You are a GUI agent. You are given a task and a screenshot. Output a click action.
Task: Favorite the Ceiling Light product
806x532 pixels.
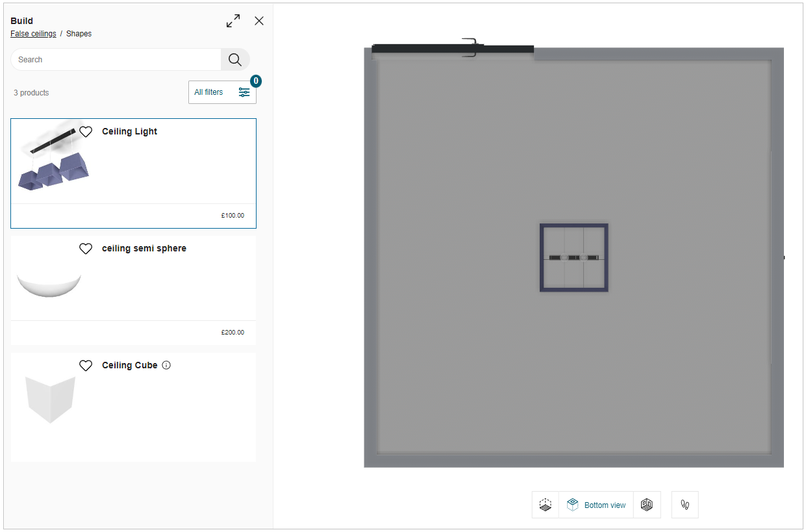coord(86,132)
